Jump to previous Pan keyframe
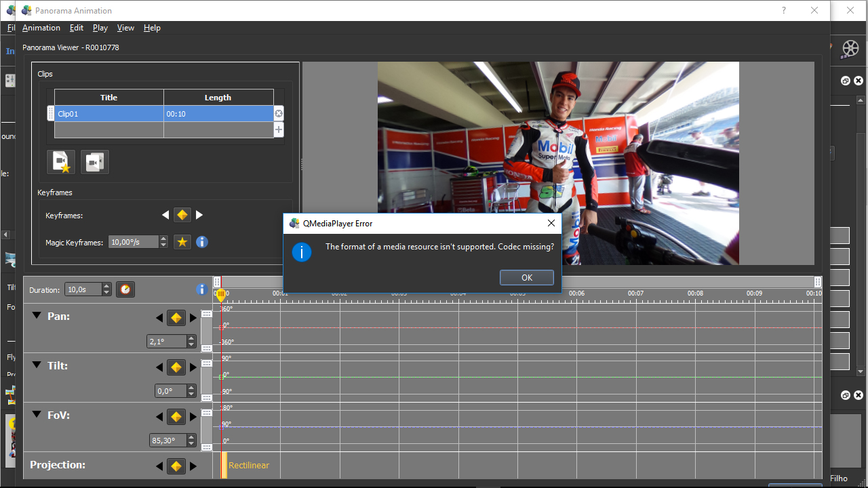This screenshot has height=488, width=868. point(159,318)
